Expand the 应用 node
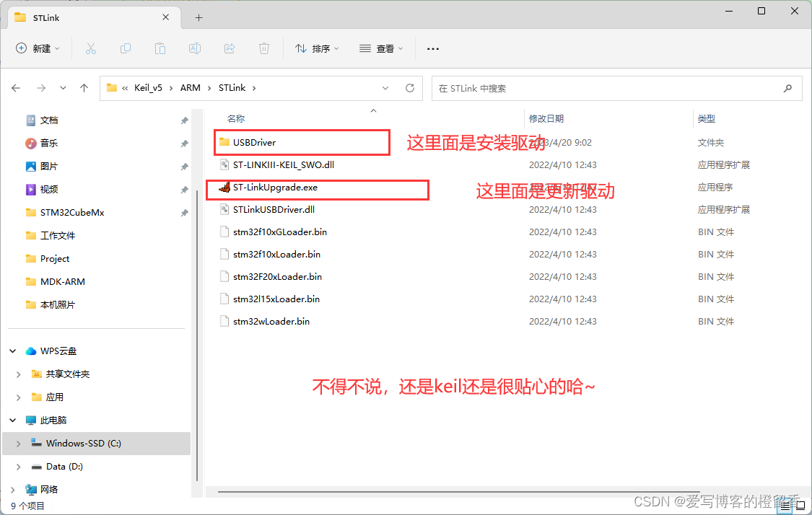Image resolution: width=812 pixels, height=515 pixels. [x=19, y=397]
